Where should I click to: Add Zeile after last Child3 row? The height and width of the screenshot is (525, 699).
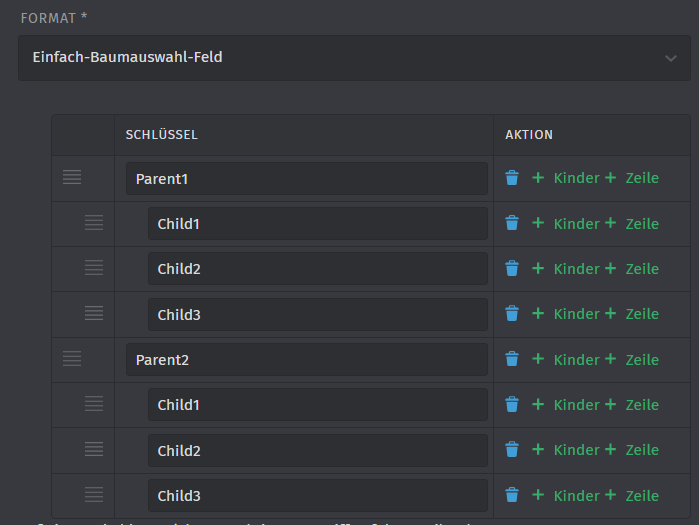[x=632, y=495]
